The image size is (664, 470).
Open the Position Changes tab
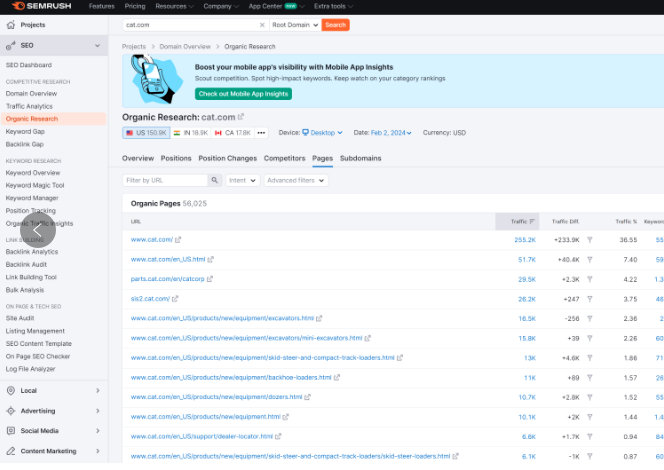coord(227,158)
